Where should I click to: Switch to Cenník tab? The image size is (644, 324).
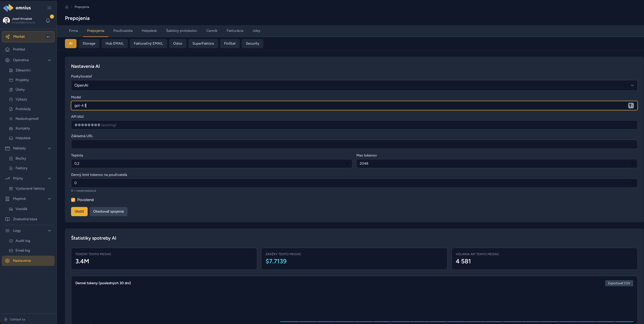click(x=212, y=31)
